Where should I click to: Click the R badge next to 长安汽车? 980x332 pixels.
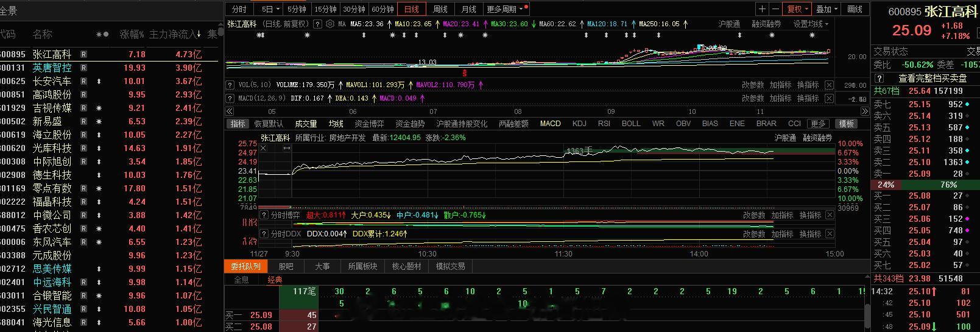point(83,81)
